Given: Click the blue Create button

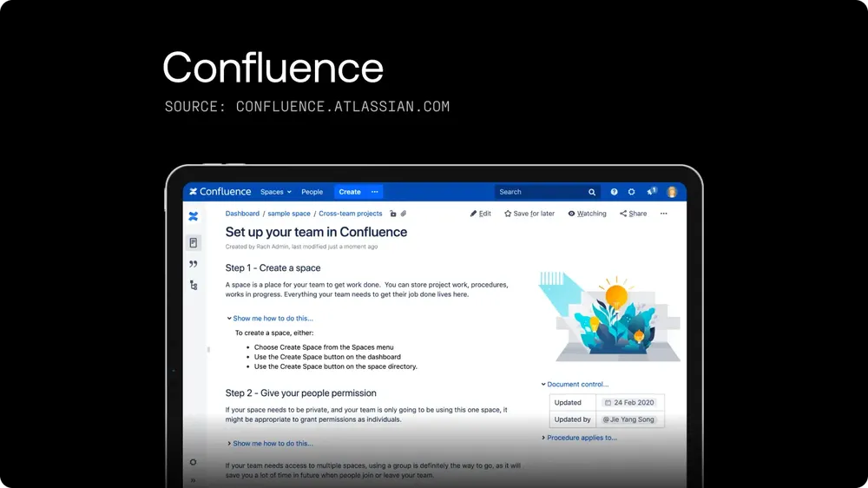Looking at the screenshot, I should pyautogui.click(x=350, y=192).
